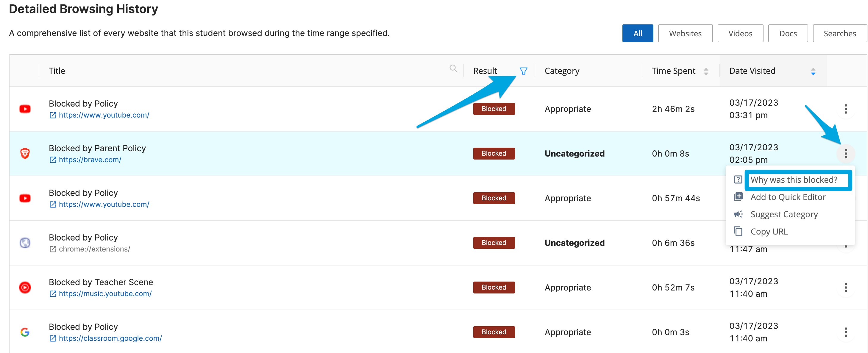Click the Blocked badge in the music.youtube.com row
The image size is (868, 353).
pos(494,287)
